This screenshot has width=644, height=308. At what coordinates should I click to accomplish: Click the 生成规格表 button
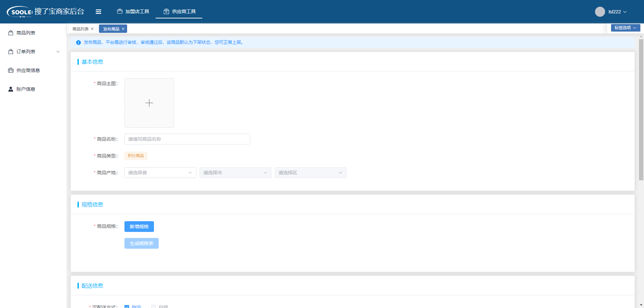tap(142, 243)
